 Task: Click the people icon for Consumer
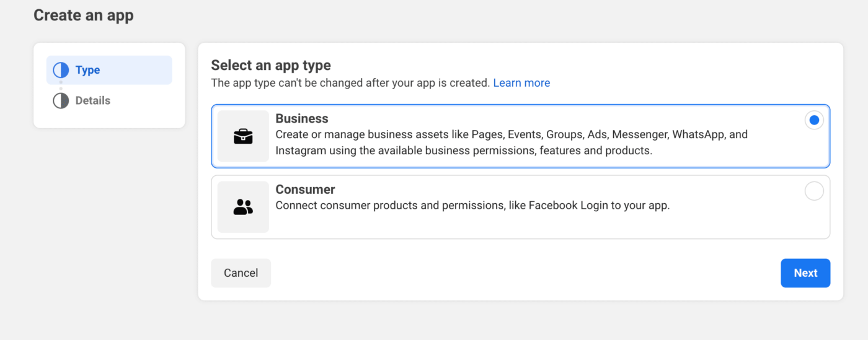pyautogui.click(x=243, y=207)
